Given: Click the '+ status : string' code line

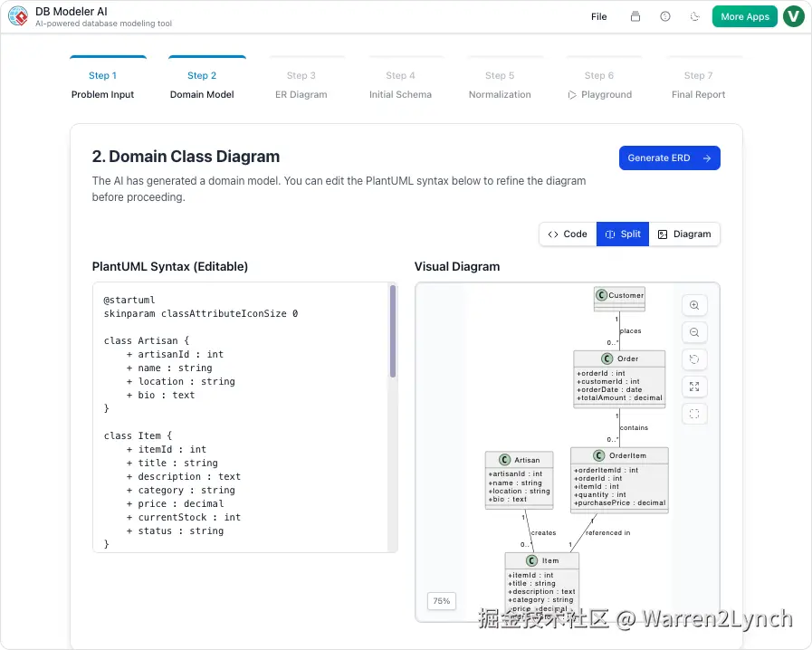Looking at the screenshot, I should coord(175,531).
